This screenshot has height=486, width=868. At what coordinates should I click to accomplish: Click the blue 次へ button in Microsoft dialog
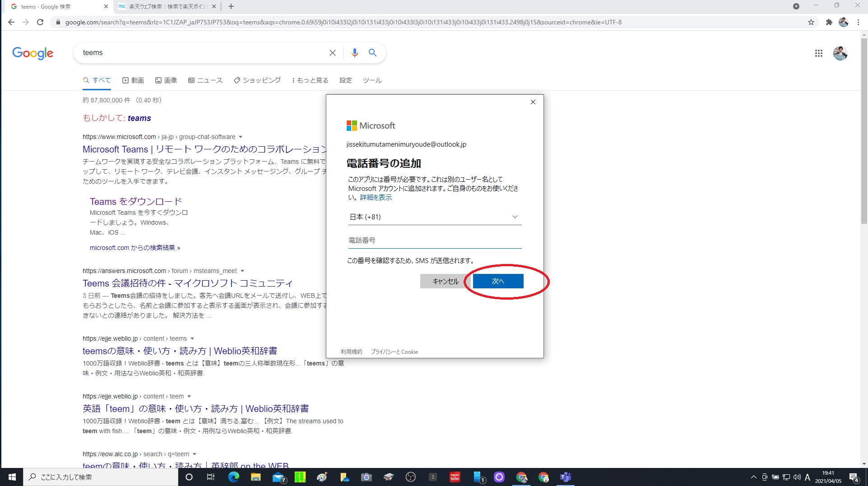[x=498, y=281]
